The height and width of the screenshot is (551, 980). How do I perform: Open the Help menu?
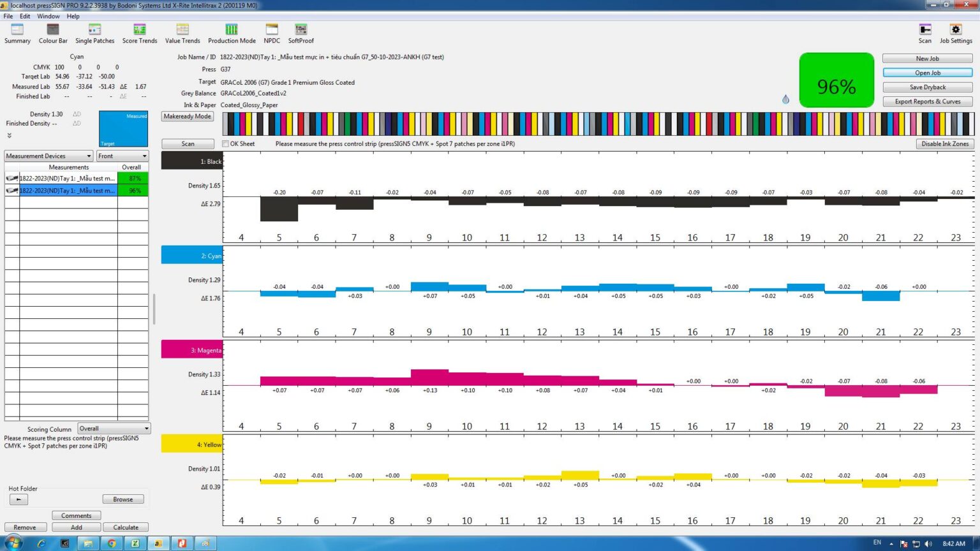pos(73,16)
